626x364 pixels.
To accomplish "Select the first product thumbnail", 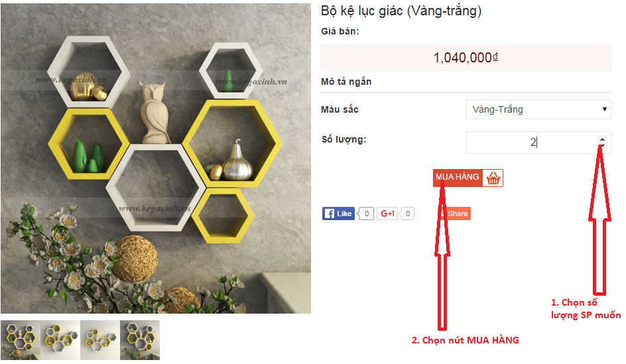I will [x=21, y=340].
